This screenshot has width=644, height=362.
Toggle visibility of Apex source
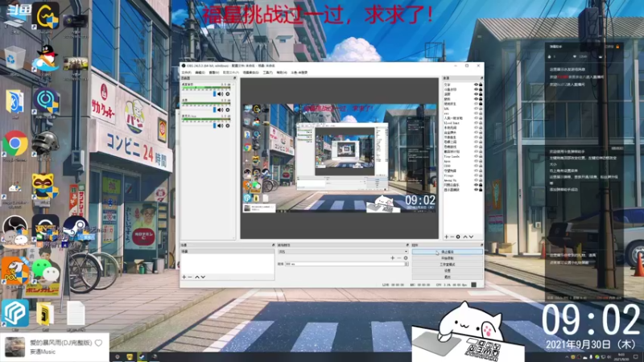(x=476, y=162)
